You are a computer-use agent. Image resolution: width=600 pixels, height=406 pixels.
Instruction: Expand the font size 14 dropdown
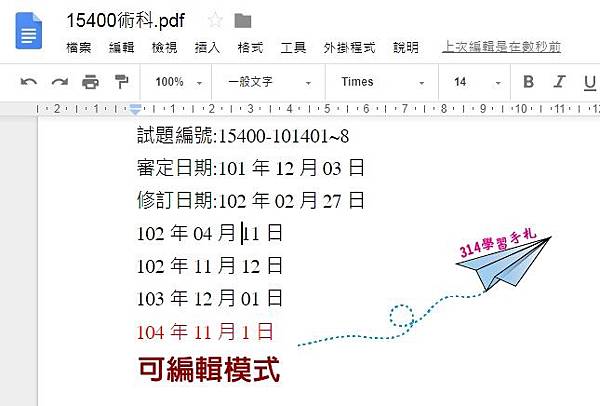[477, 82]
